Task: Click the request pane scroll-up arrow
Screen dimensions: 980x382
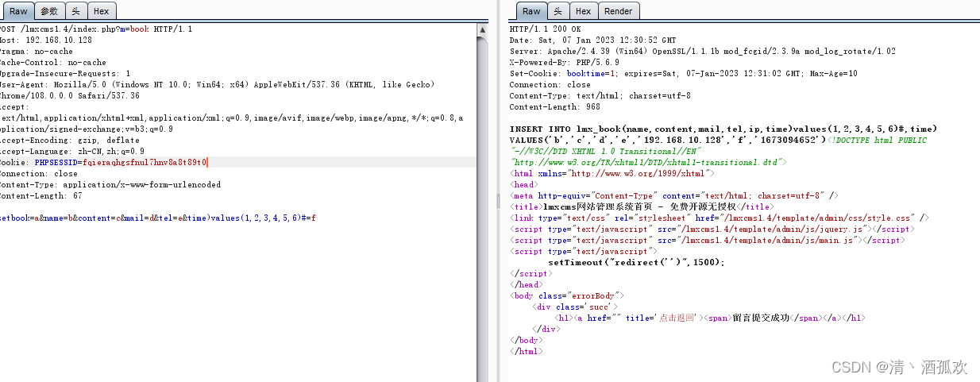Action: click(482, 29)
